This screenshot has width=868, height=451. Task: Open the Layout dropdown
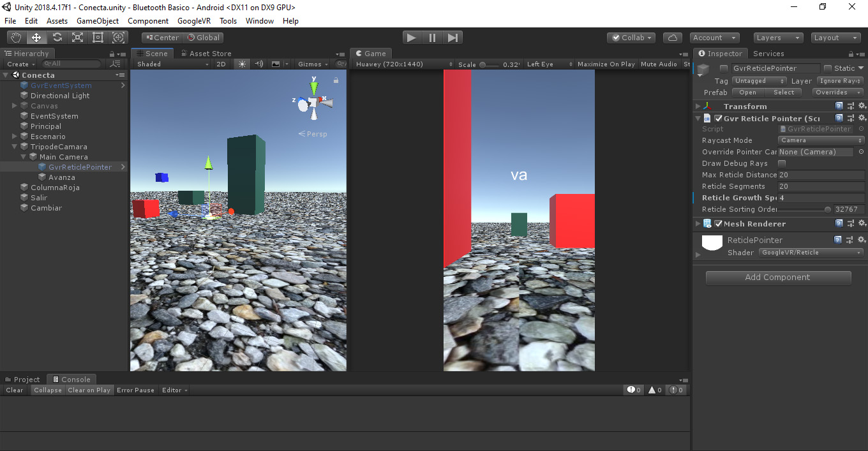pyautogui.click(x=835, y=38)
